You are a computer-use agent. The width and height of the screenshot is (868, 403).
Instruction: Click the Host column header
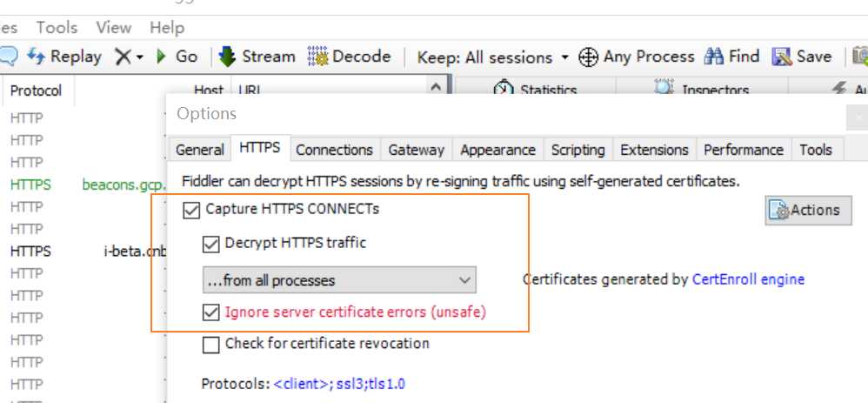tap(209, 91)
